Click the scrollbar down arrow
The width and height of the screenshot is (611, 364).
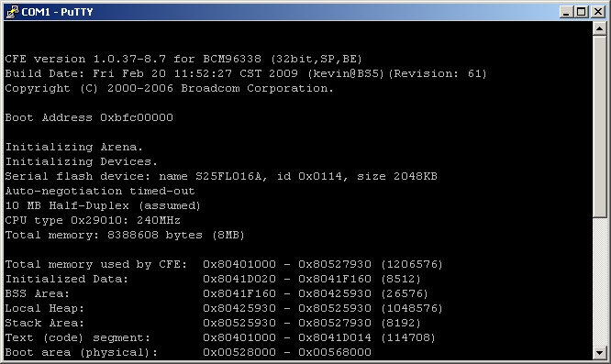click(x=599, y=353)
